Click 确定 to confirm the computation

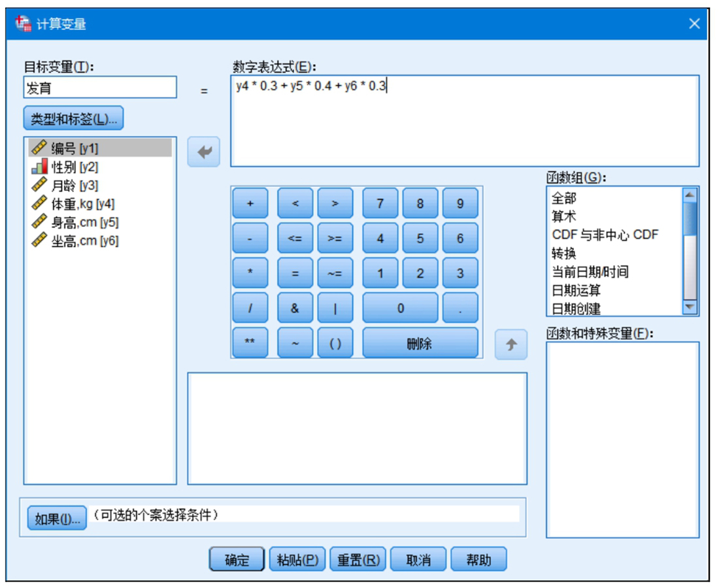tap(237, 559)
